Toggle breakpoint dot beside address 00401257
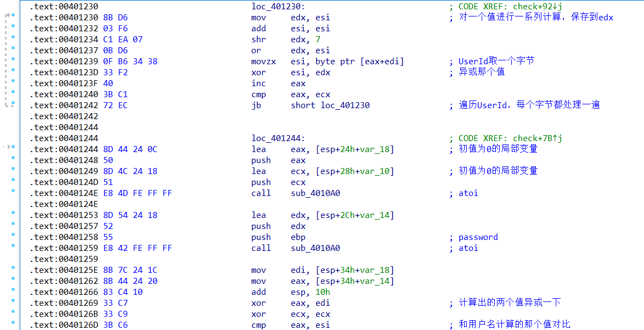This screenshot has width=644, height=330. (x=13, y=224)
